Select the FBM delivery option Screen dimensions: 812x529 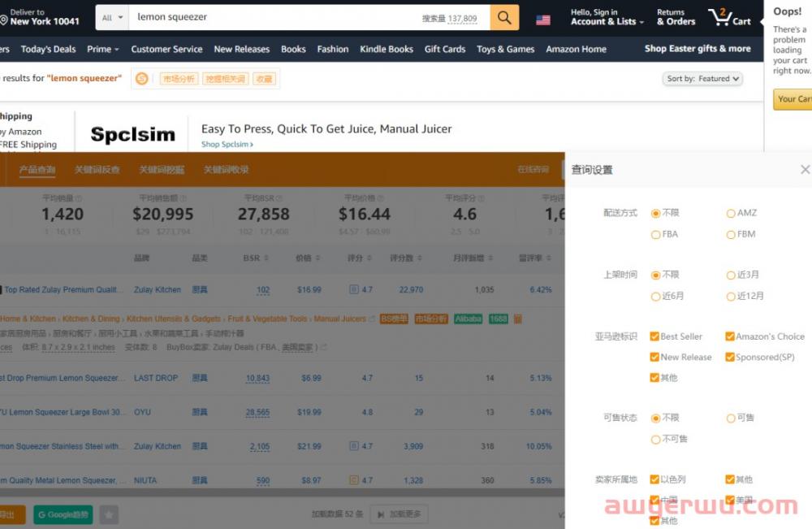click(731, 235)
